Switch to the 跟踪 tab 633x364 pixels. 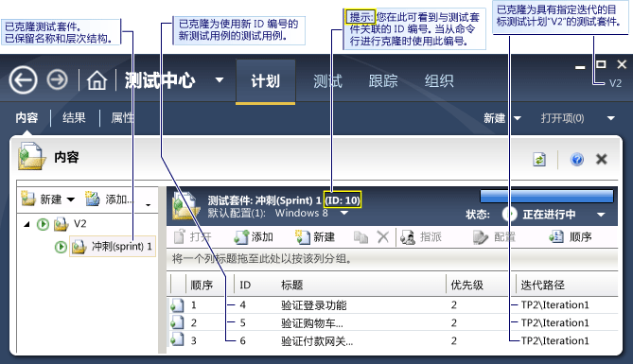coord(383,81)
